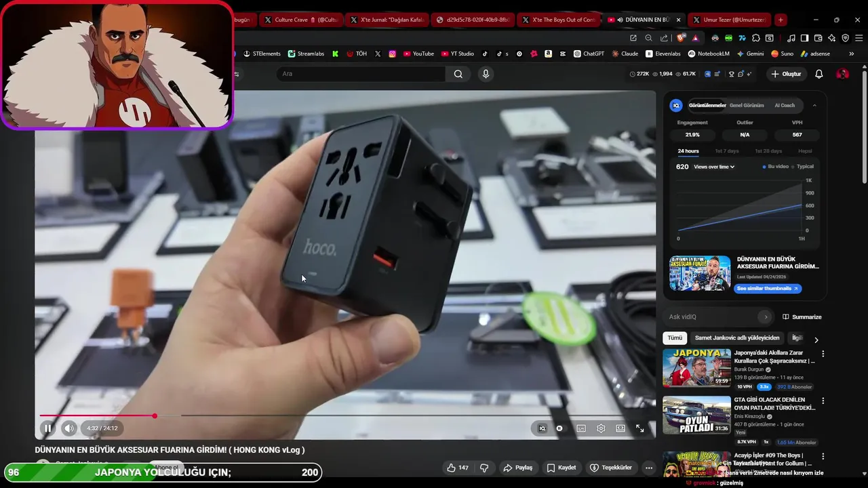The height and width of the screenshot is (488, 868).
Task: Click See similar thumbnails button
Action: click(x=768, y=289)
